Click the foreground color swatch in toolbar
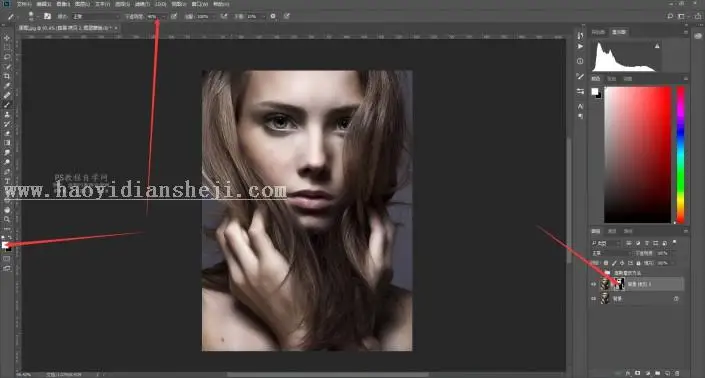The height and width of the screenshot is (378, 705). click(5, 245)
